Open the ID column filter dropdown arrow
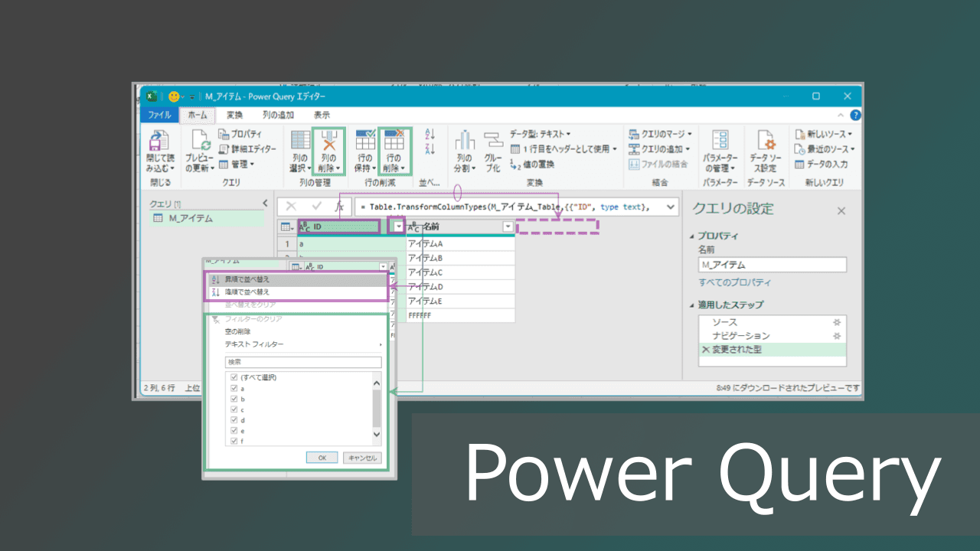This screenshot has width=980, height=551. pos(397,227)
